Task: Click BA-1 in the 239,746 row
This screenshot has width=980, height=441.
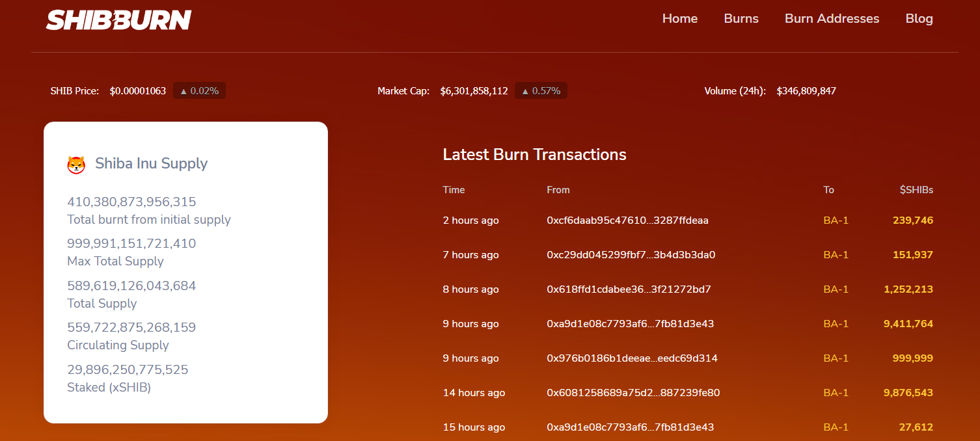Action: [x=836, y=220]
